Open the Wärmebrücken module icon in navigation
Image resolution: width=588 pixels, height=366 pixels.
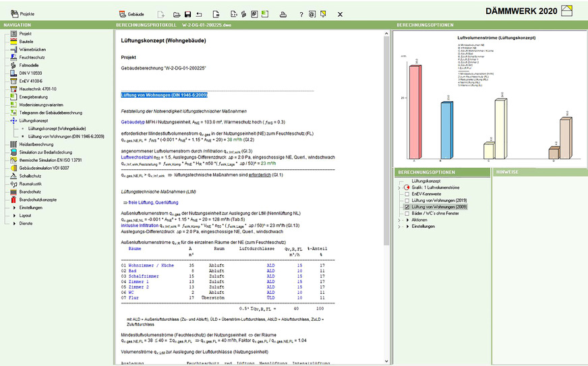tap(13, 49)
